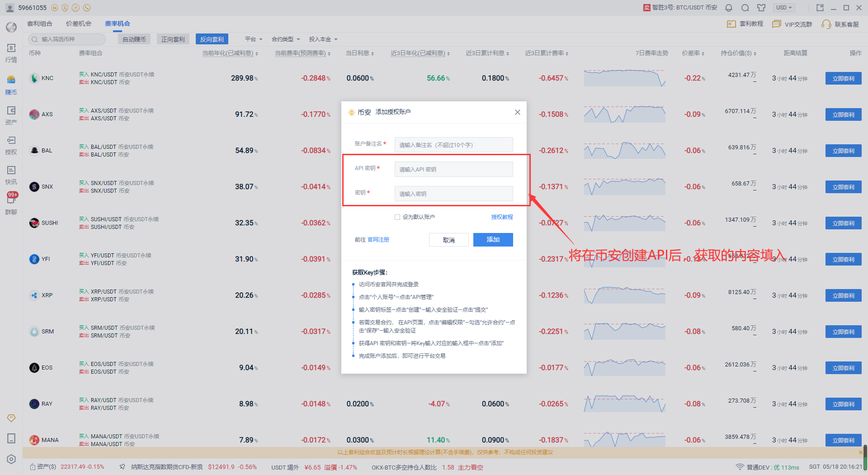Screen dimensions: 868x475
Task: Switch to the 套利组合 tab
Action: 40,24
